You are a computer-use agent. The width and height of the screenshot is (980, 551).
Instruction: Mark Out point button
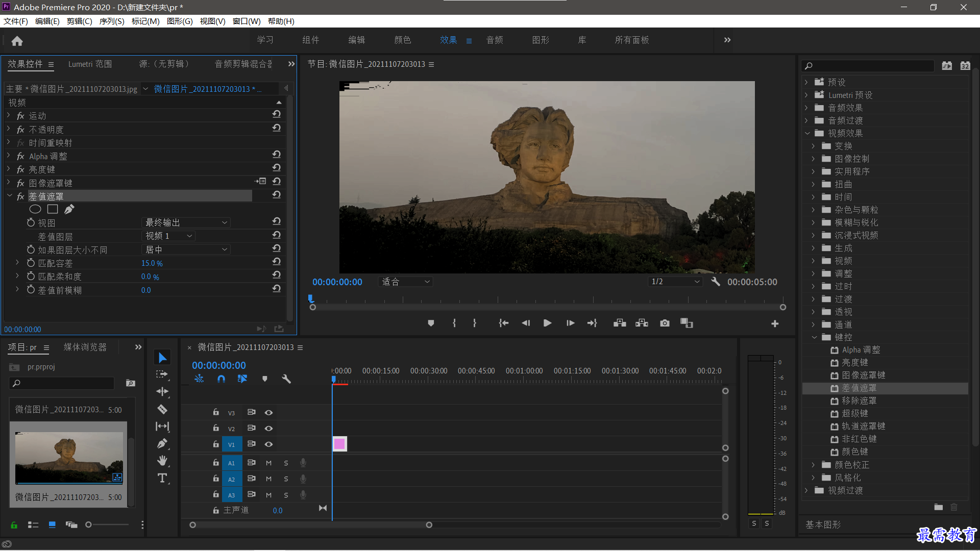tap(475, 323)
